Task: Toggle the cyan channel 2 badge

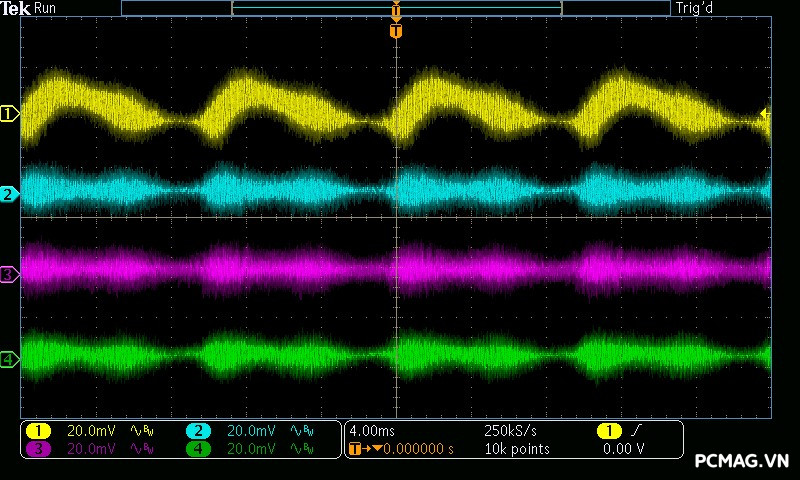Action: pos(198,431)
